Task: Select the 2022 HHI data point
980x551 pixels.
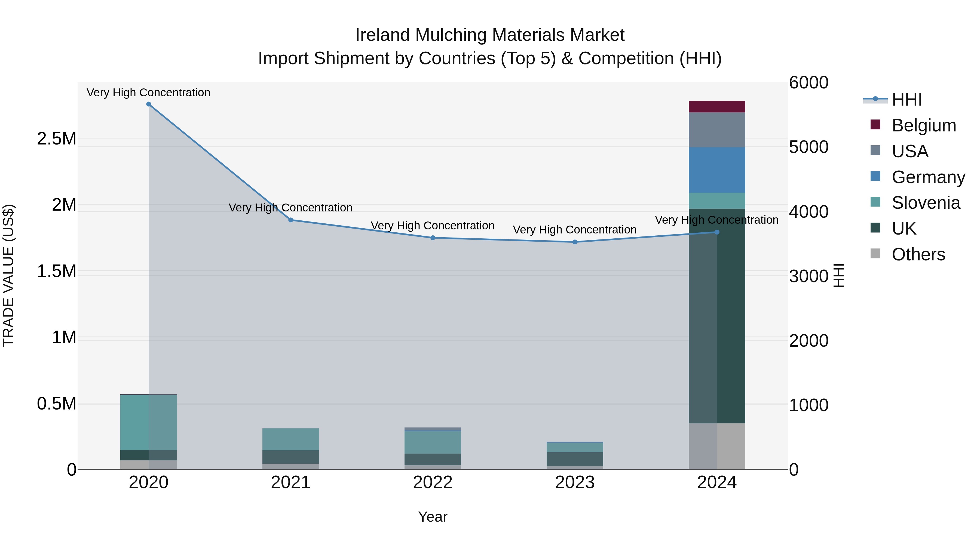Action: pos(433,238)
